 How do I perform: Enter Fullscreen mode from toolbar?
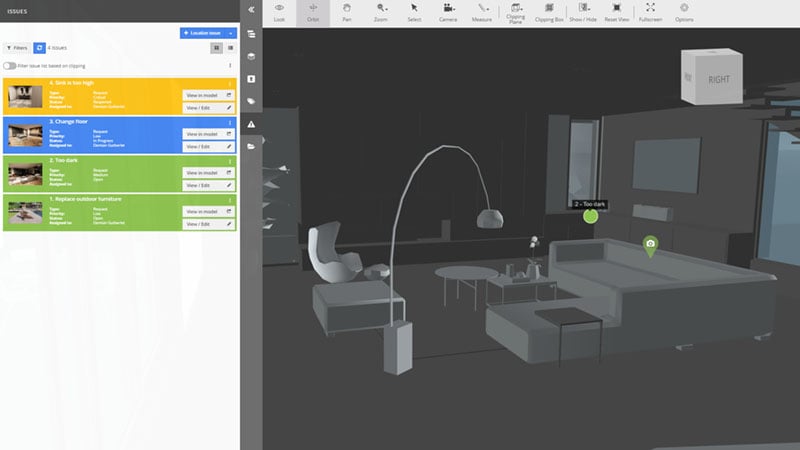[651, 13]
